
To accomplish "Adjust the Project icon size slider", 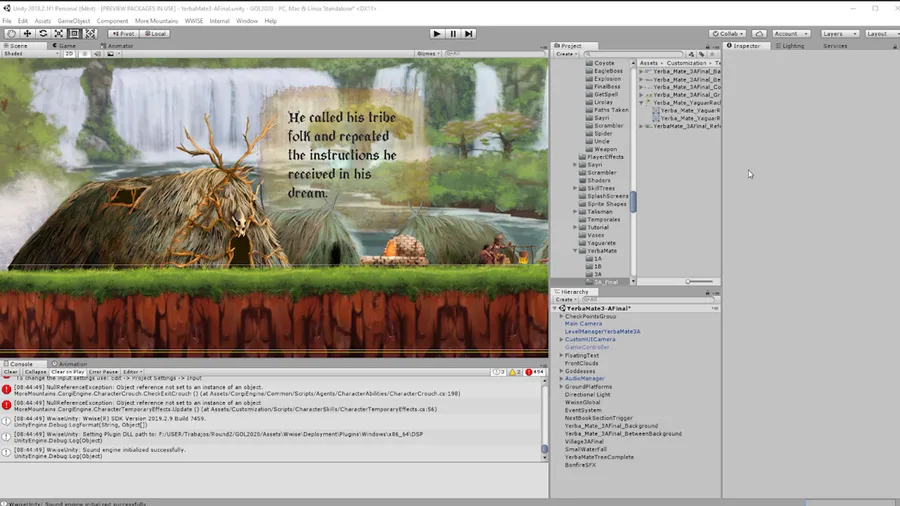I will click(699, 282).
